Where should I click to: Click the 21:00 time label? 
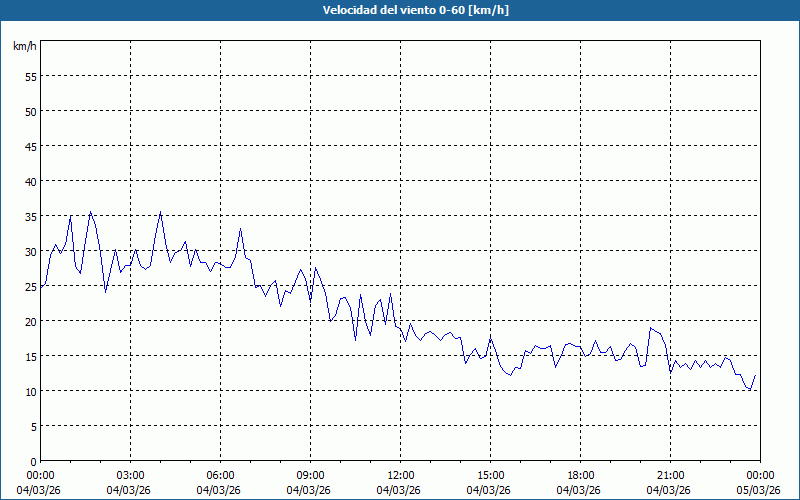tap(670, 475)
